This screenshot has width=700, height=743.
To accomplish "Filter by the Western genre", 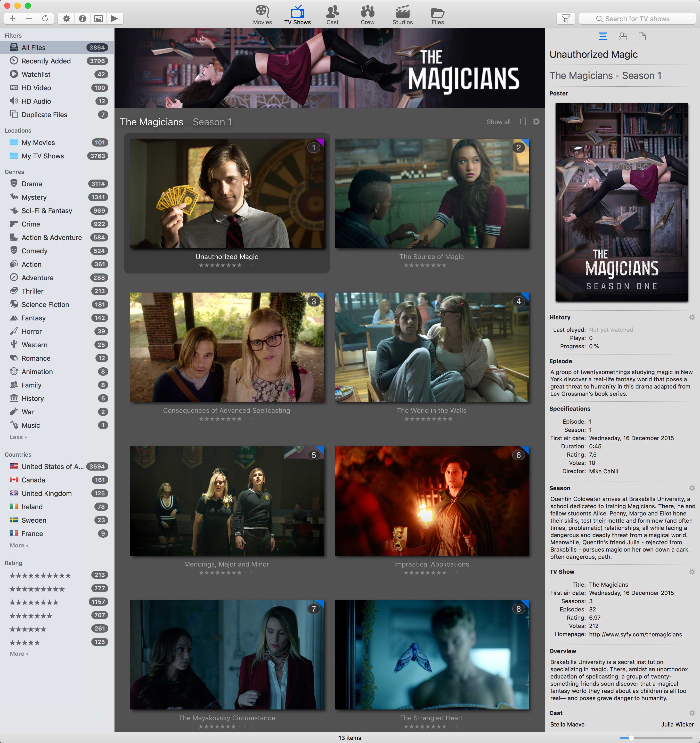I will pyautogui.click(x=57, y=345).
